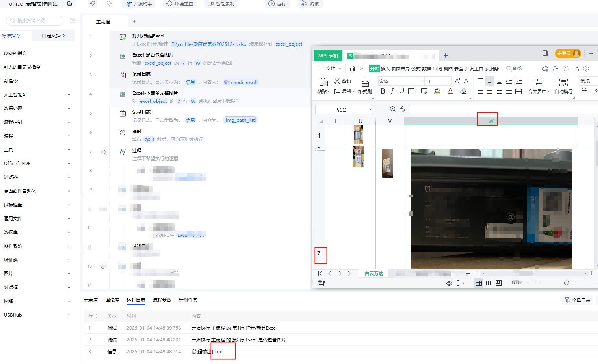Switch to the 自定义指令 tab
The image size is (598, 364).
[54, 36]
